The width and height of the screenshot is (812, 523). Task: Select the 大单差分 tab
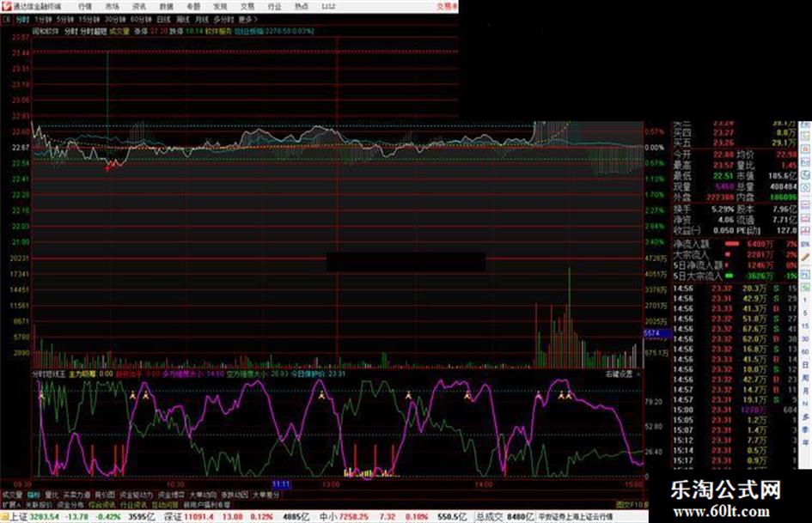click(266, 495)
